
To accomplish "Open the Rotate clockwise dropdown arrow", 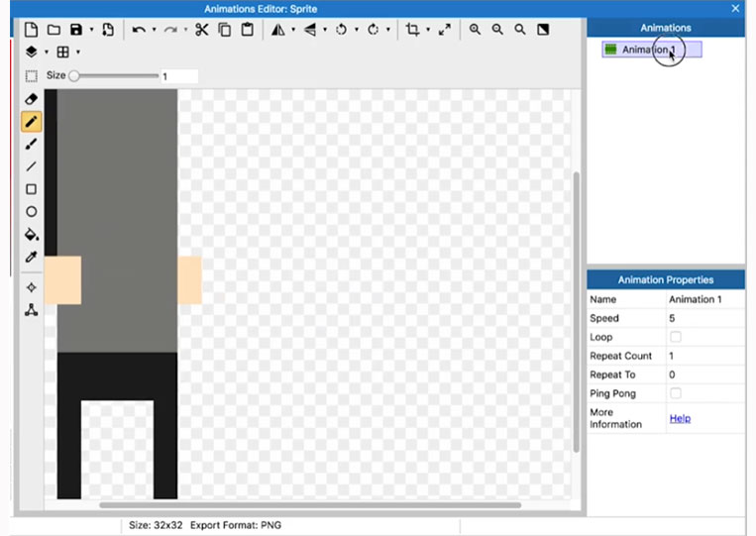I will coord(388,30).
